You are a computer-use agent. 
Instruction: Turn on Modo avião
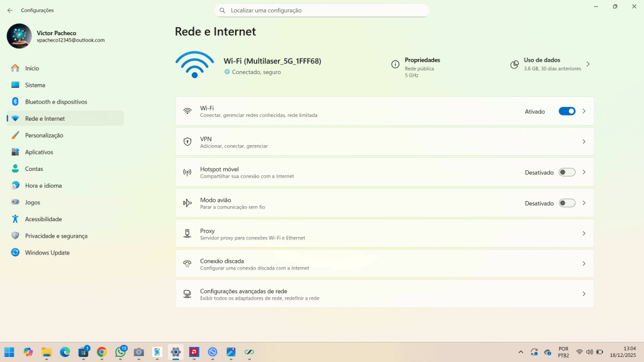567,202
